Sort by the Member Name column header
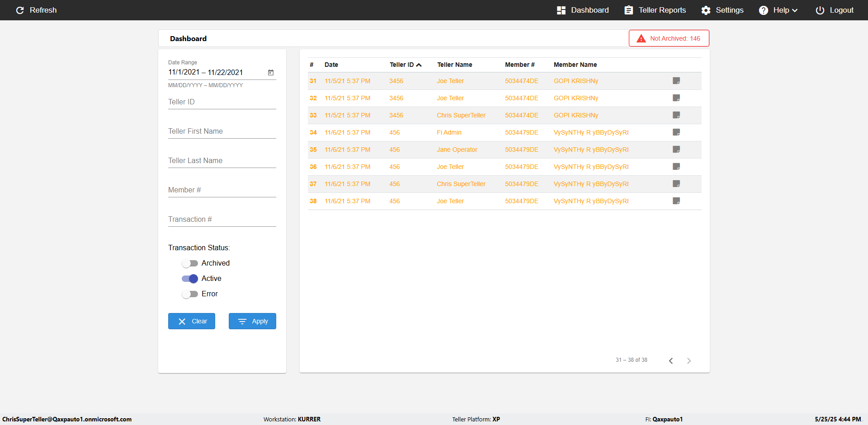Image resolution: width=868 pixels, height=425 pixels. coord(575,65)
